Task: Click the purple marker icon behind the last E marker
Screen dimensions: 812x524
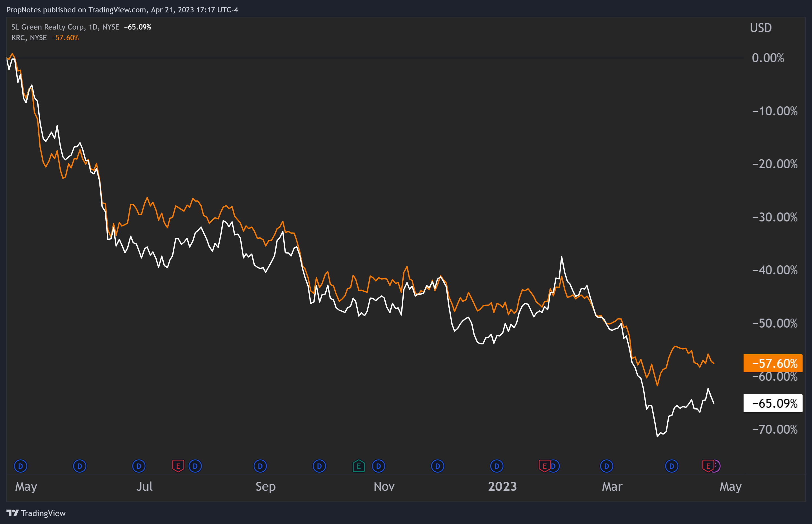Action: pos(717,466)
